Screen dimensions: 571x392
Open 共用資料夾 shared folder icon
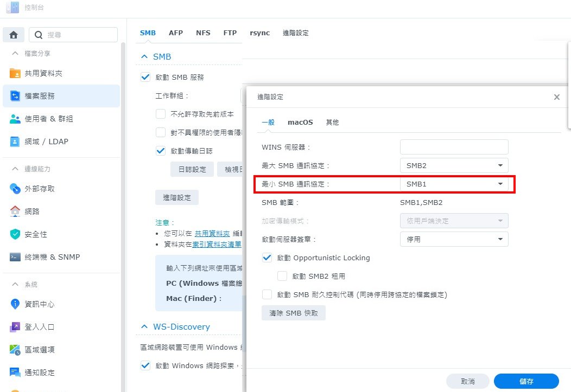tap(15, 73)
